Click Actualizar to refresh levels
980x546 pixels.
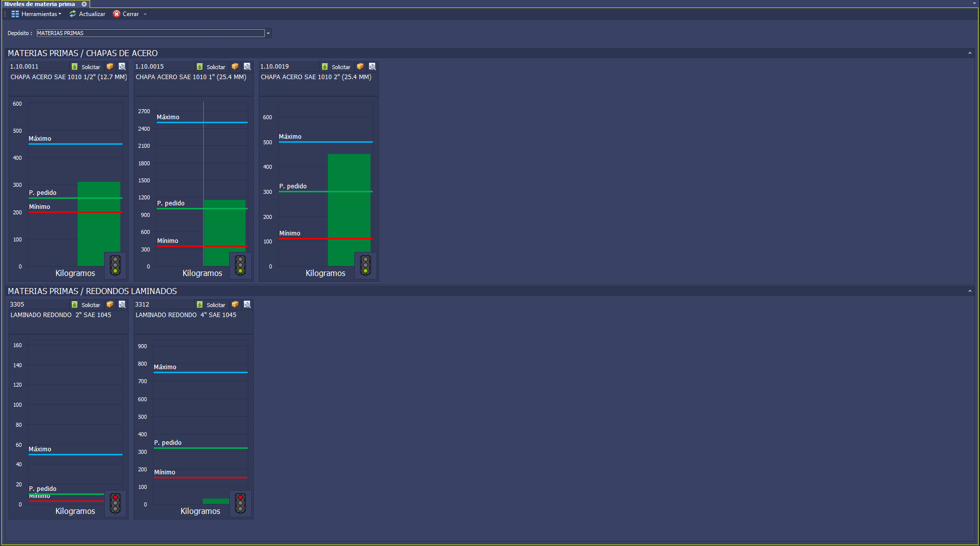[x=87, y=14]
